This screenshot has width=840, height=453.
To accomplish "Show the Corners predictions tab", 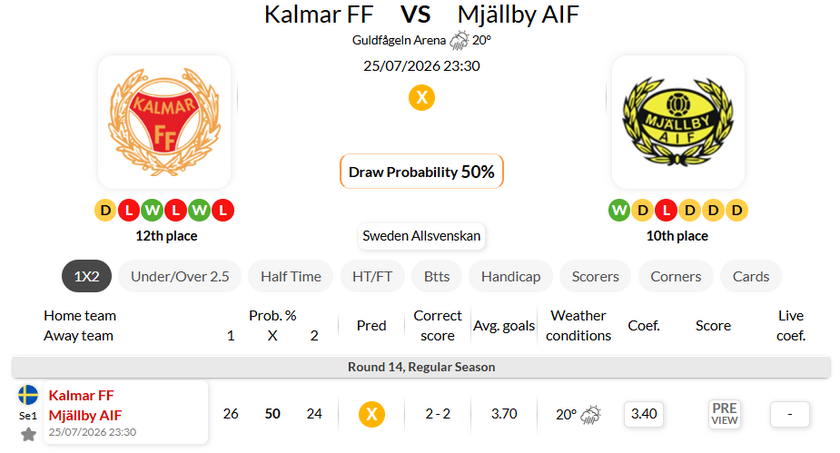I will tap(676, 276).
